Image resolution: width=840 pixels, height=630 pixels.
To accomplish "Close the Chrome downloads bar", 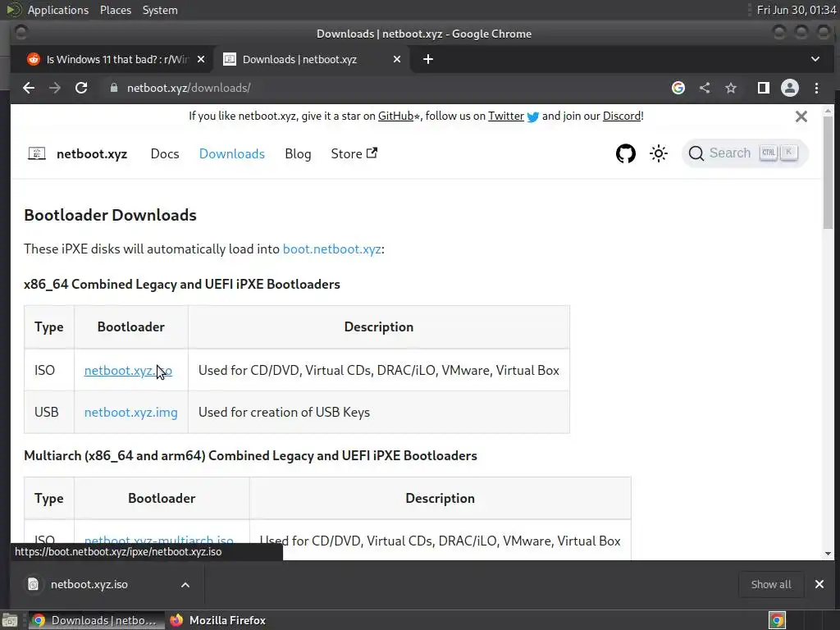I will (819, 584).
